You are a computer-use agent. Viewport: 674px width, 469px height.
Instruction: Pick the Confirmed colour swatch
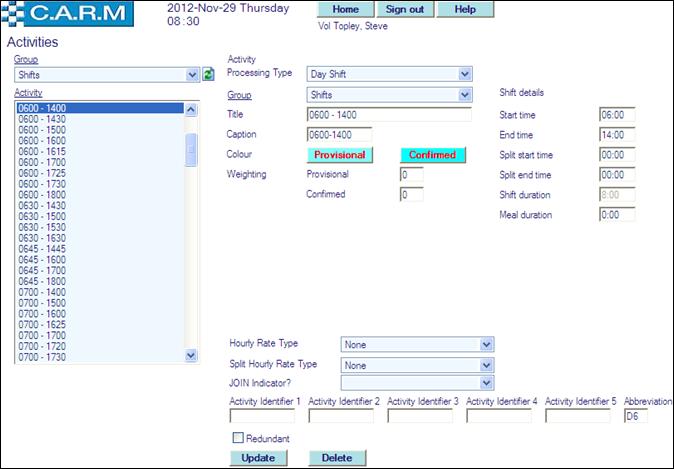tap(432, 155)
